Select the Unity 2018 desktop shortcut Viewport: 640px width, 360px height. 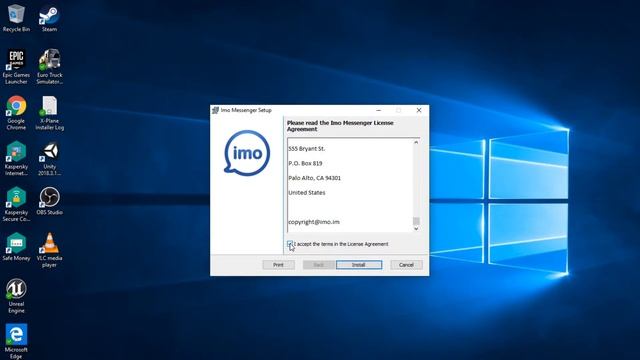49,158
